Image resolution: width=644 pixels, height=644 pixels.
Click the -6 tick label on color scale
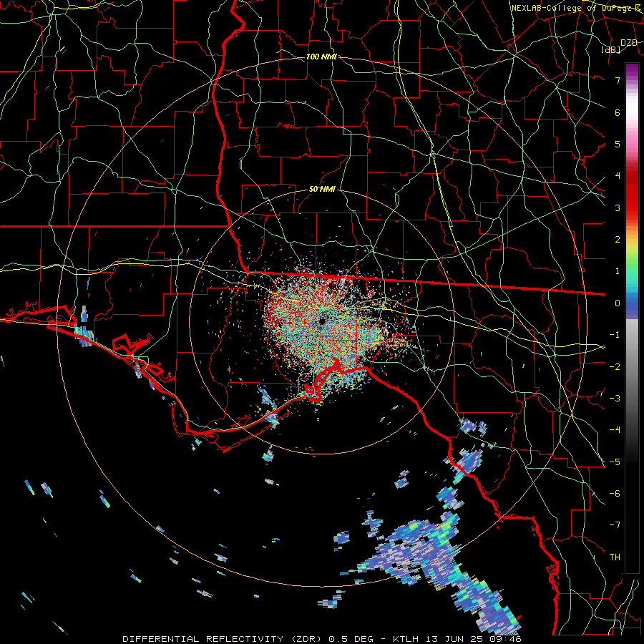(x=615, y=494)
